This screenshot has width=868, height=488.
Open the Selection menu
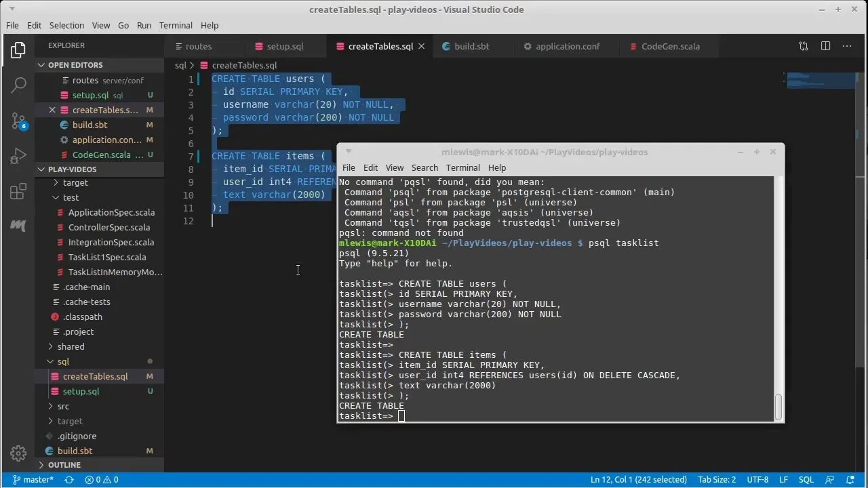66,25
